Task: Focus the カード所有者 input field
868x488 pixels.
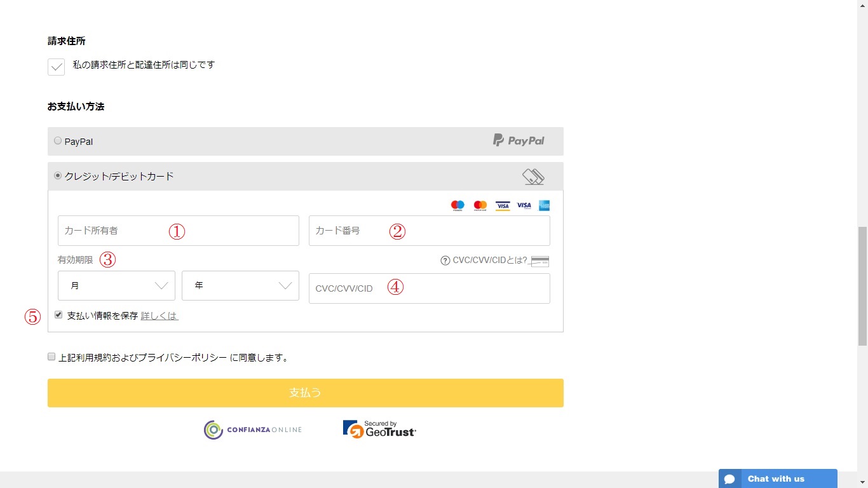Action: coord(178,231)
